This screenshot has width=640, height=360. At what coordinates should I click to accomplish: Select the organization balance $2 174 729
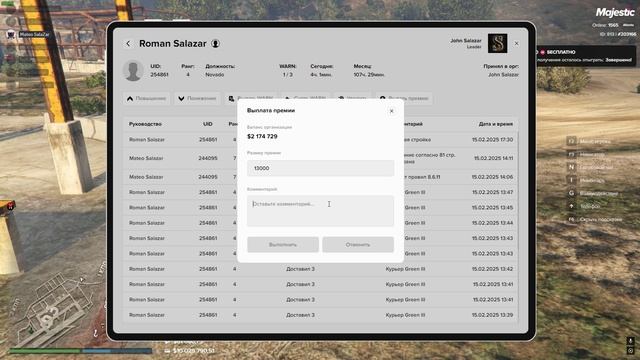coord(262,136)
